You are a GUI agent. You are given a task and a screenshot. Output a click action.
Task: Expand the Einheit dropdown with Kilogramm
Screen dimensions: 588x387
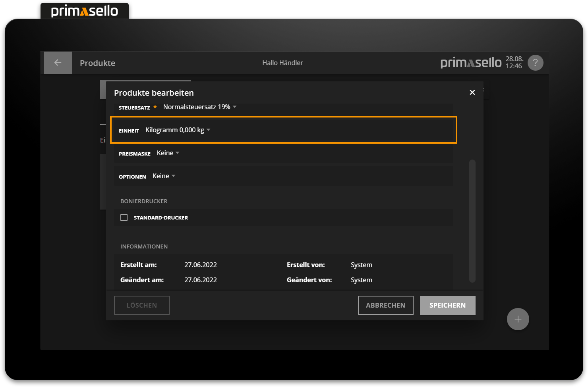tap(178, 130)
